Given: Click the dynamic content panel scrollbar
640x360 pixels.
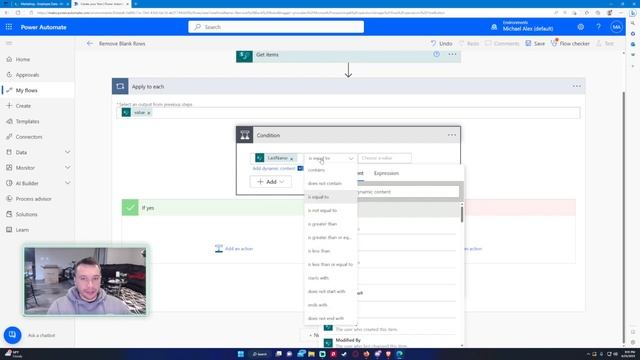Looking at the screenshot, I should (x=462, y=214).
